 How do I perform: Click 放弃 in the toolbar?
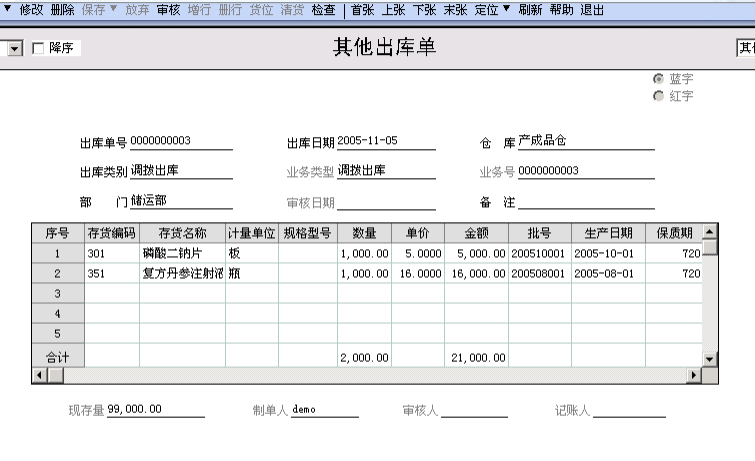(137, 10)
